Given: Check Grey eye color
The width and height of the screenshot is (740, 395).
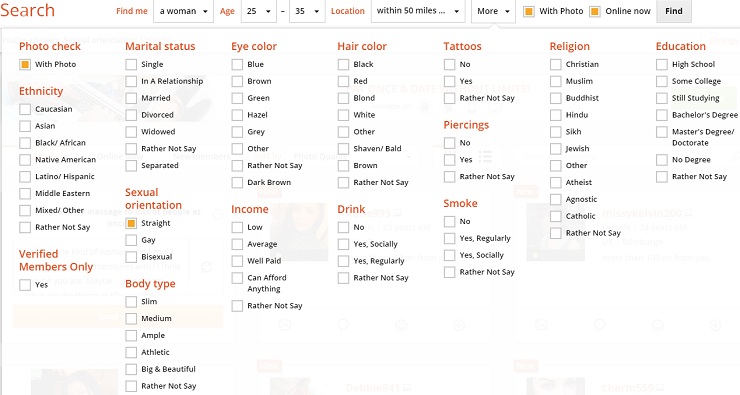Looking at the screenshot, I should (x=237, y=132).
